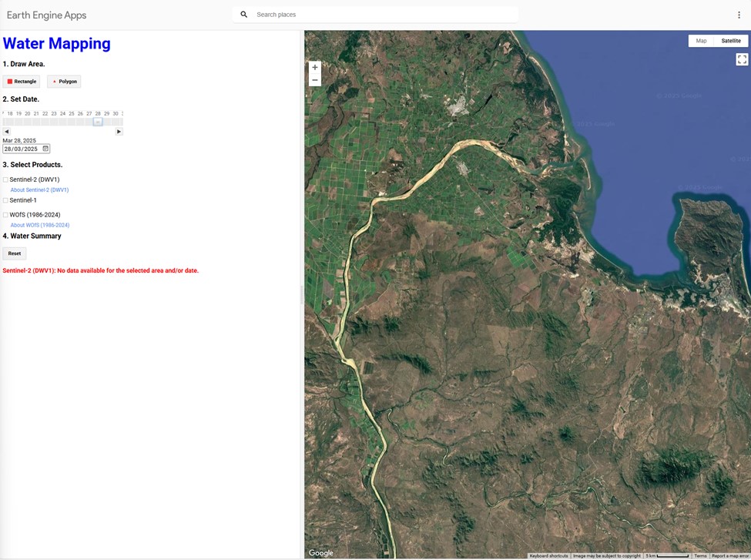The width and height of the screenshot is (751, 560).
Task: Enable Sentinel-1 product checkbox
Action: (5, 200)
